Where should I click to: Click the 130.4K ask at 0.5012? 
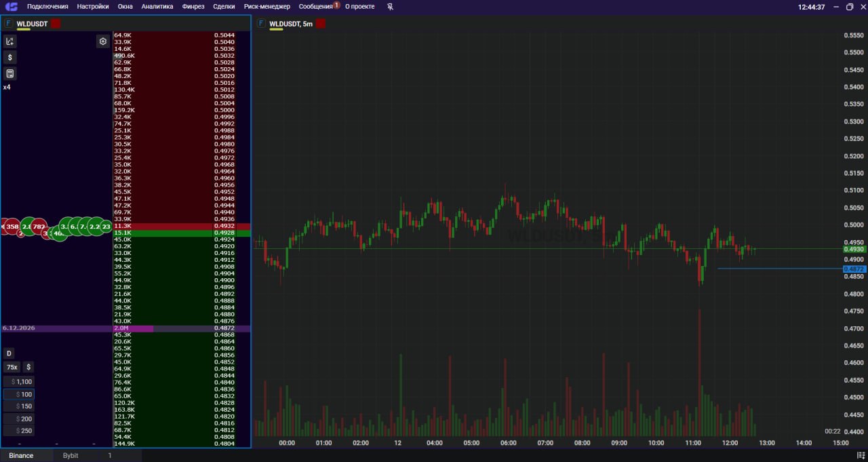click(182, 90)
